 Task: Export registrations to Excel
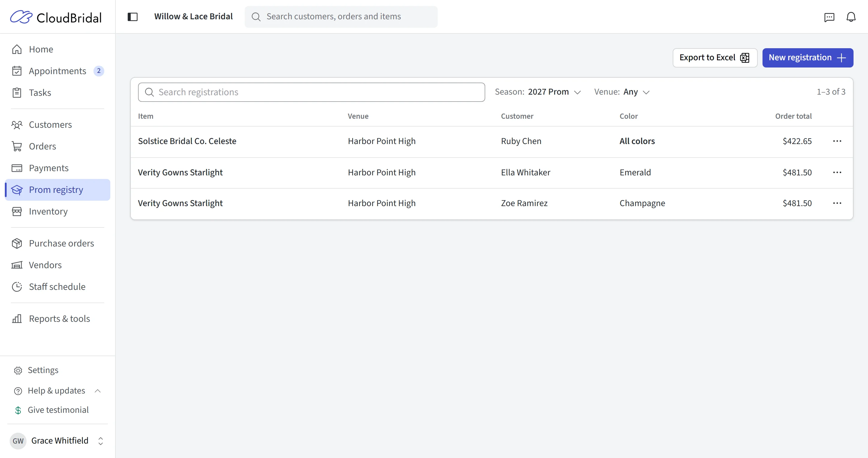[x=715, y=58]
